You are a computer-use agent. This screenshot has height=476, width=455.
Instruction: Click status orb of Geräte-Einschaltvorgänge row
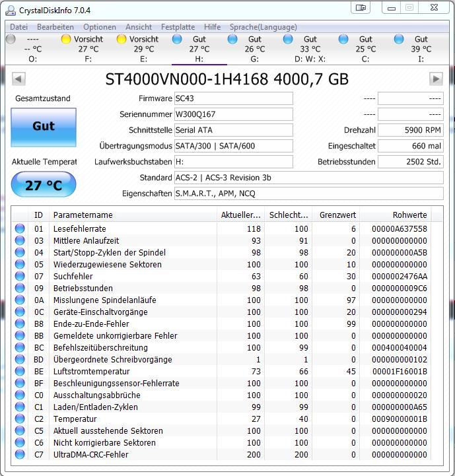20,312
